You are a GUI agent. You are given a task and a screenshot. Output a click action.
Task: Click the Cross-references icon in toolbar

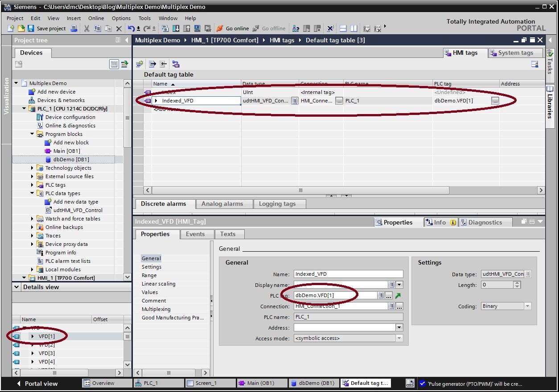(x=330, y=29)
